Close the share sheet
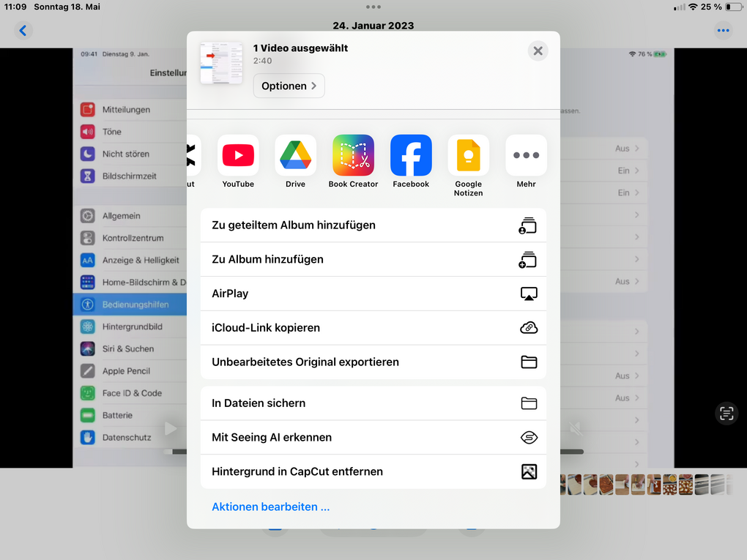Image resolution: width=747 pixels, height=560 pixels. coord(538,51)
